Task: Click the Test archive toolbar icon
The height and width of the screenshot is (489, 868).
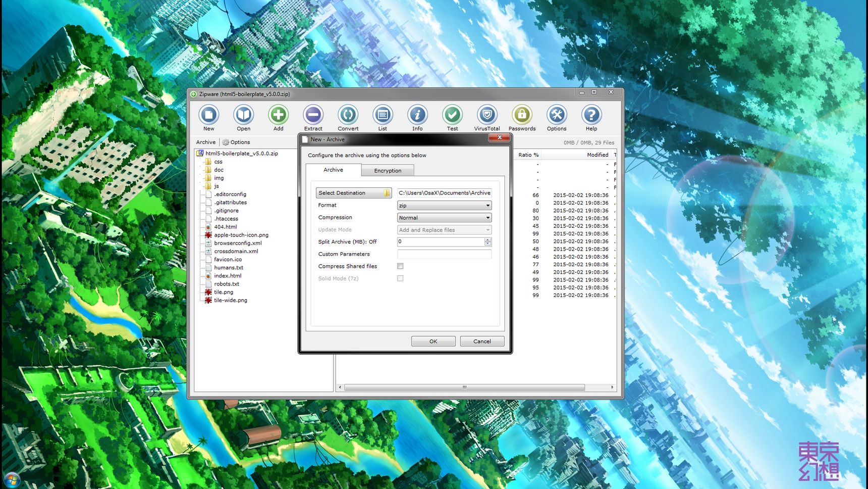Action: [x=452, y=115]
